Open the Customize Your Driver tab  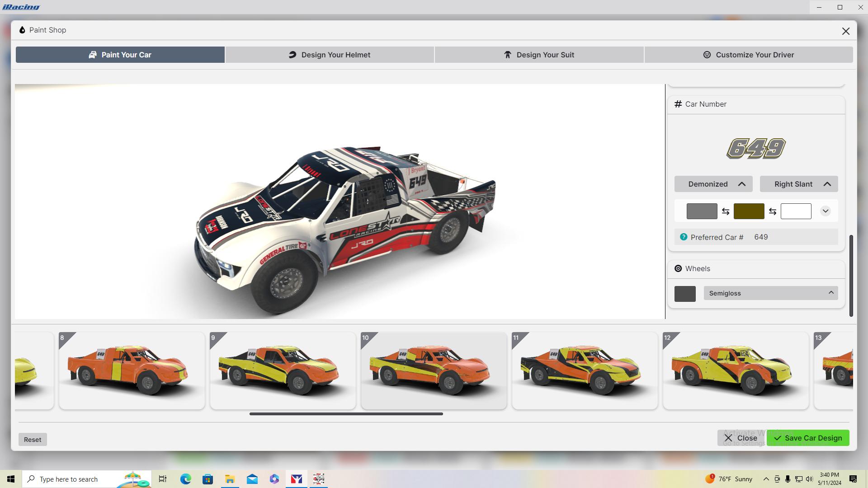point(749,55)
